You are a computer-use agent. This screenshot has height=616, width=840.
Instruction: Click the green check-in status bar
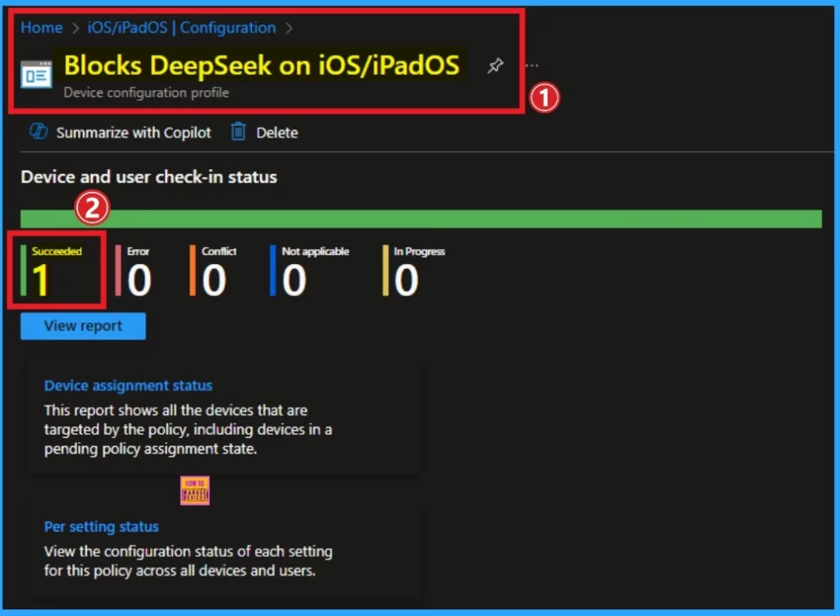point(421,218)
